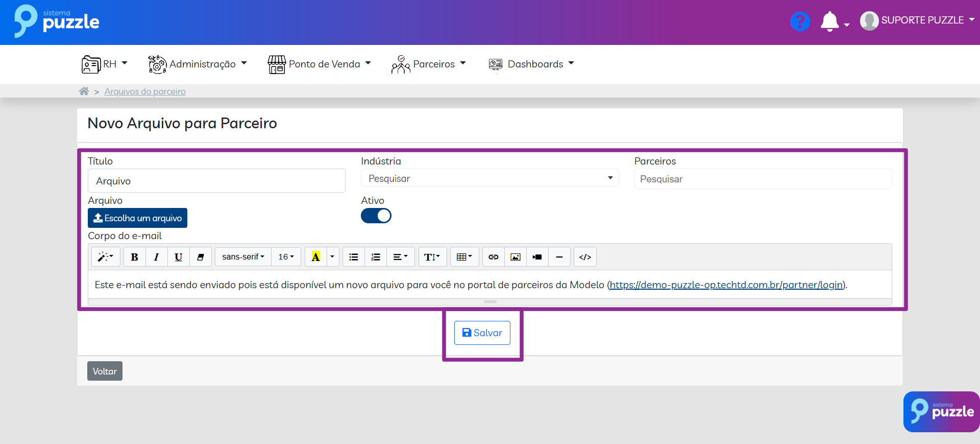Screen dimensions: 980x444
Task: Toggle the Ativo switch off
Action: 376,216
